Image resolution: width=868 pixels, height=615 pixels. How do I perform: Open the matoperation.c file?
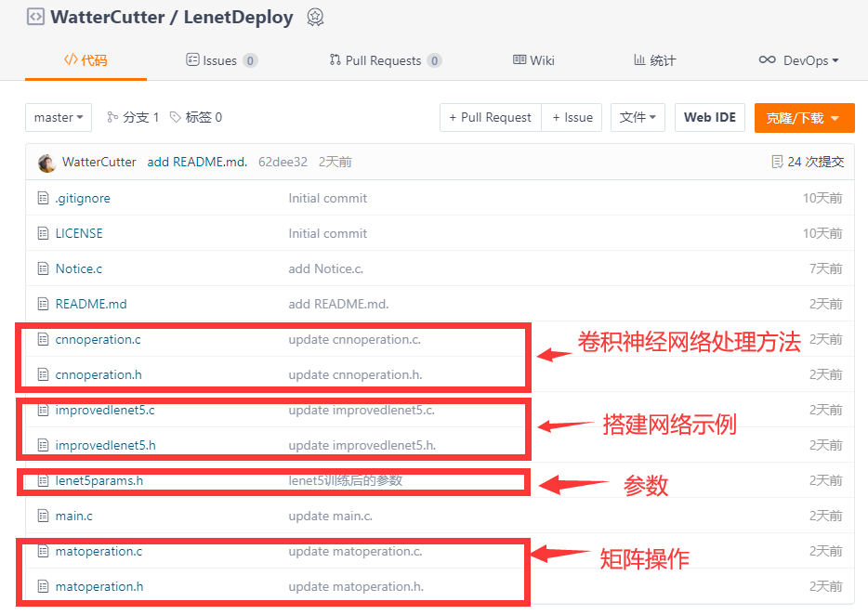[99, 551]
